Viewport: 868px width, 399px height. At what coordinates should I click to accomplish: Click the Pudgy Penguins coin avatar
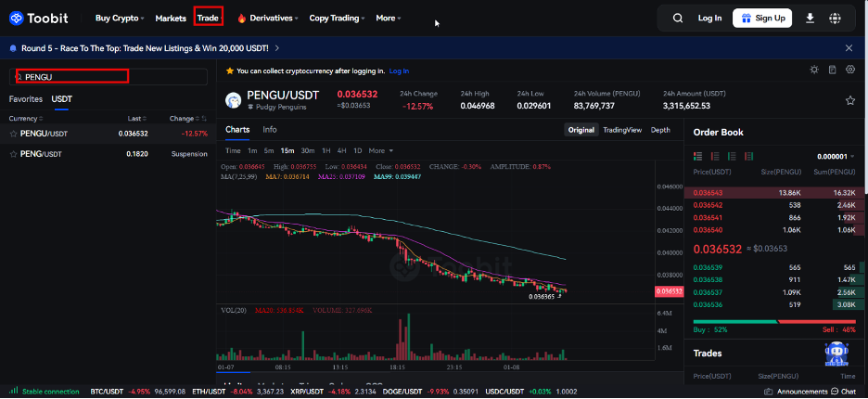234,100
